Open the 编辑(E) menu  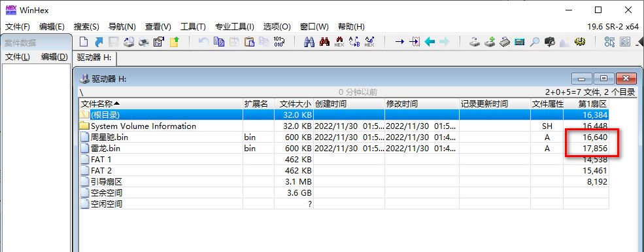coord(52,27)
